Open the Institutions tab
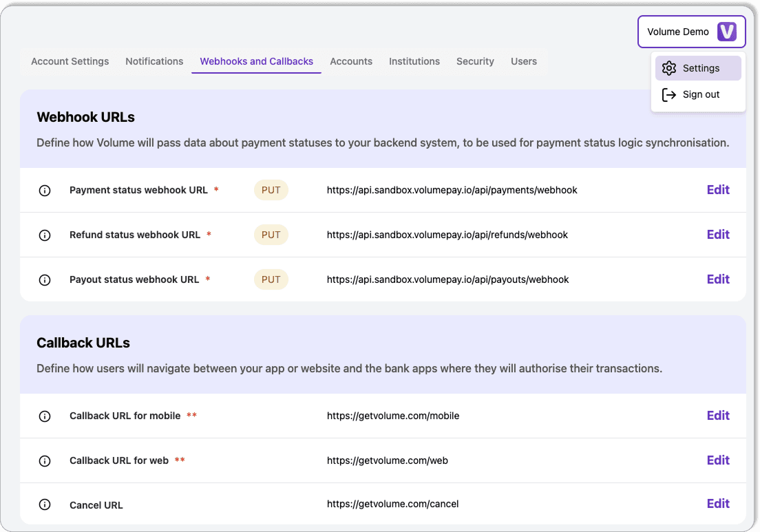760x532 pixels. tap(414, 61)
